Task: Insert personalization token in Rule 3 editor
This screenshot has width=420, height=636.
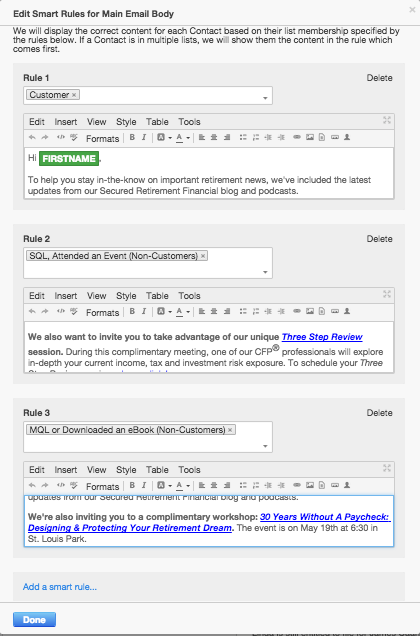Action: [347, 486]
